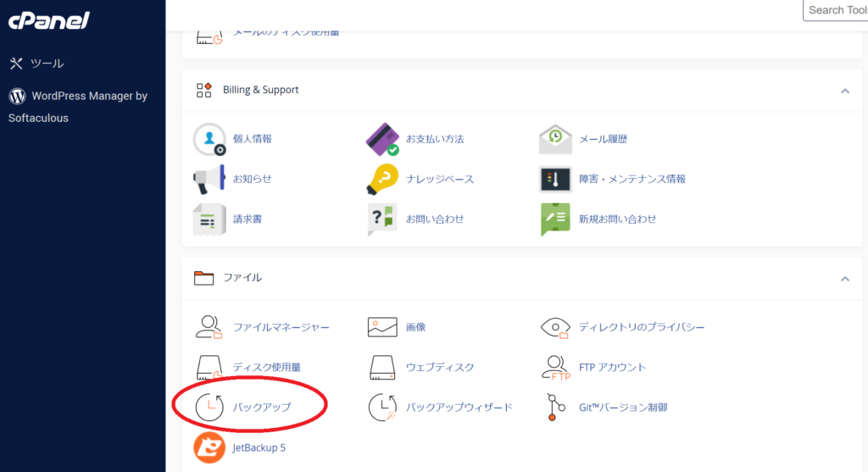
Task: Collapse the Billing & Support section
Action: point(844,91)
